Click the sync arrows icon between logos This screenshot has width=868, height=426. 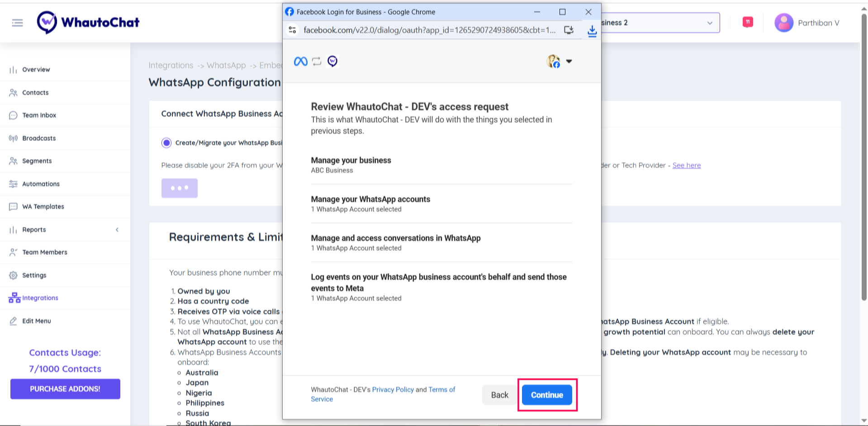coord(317,61)
